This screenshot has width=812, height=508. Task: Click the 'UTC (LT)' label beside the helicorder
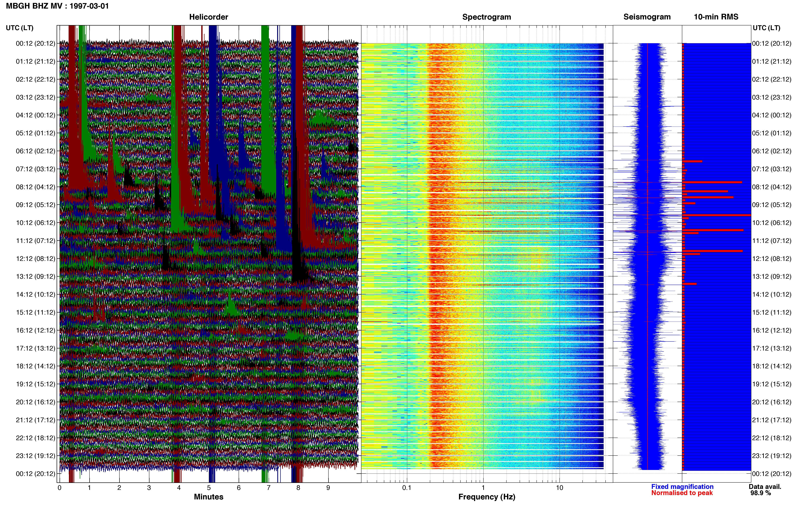pos(20,28)
